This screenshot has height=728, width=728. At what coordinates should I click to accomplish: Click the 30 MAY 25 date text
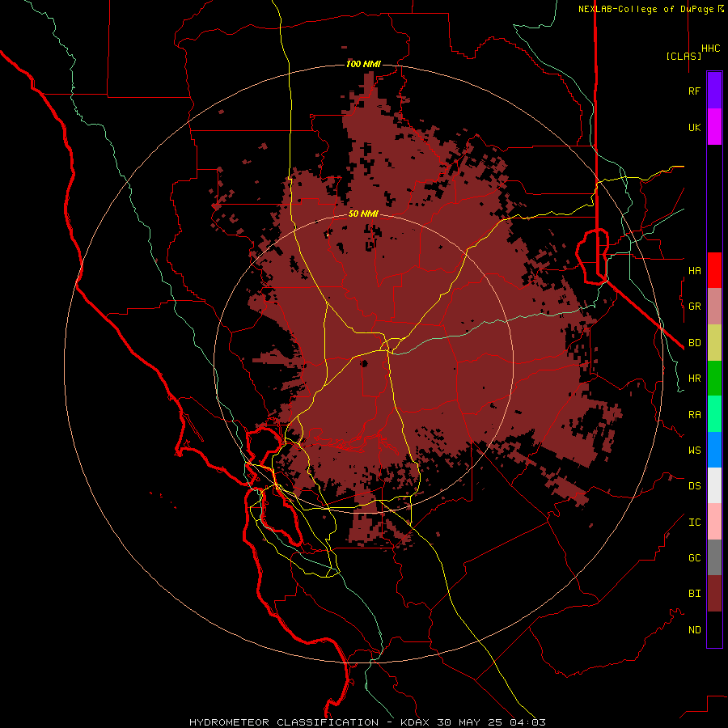coord(469,722)
